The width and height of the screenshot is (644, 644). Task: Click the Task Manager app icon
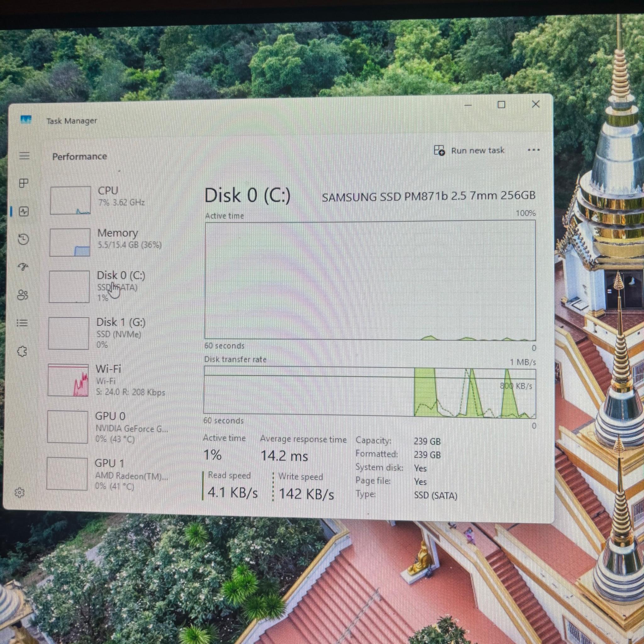[x=26, y=119]
